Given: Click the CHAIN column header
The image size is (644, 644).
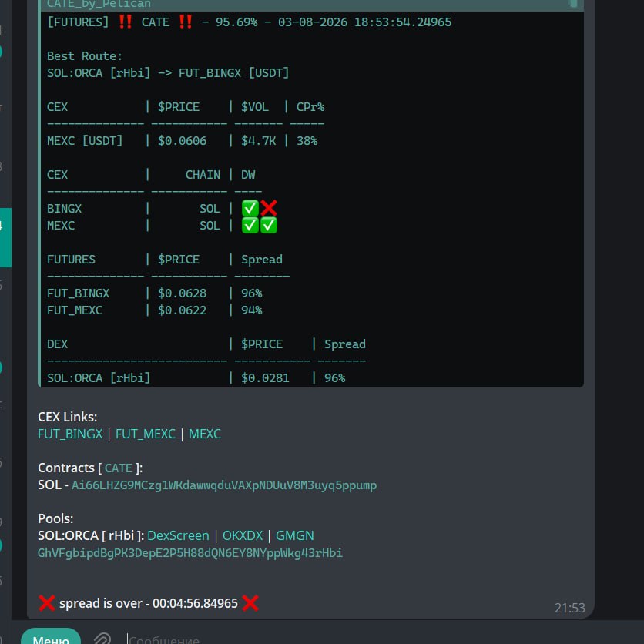Looking at the screenshot, I should coord(203,175).
